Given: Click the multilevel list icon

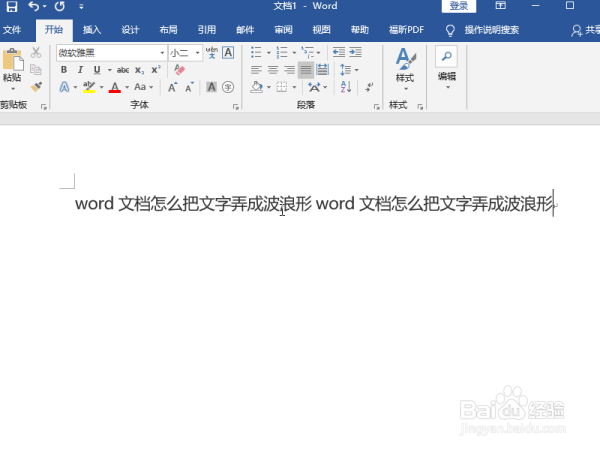Looking at the screenshot, I should [307, 52].
